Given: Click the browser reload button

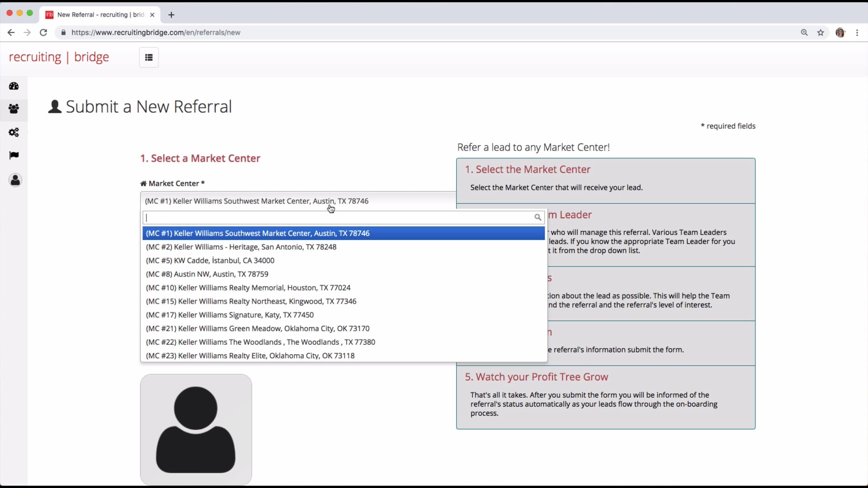Looking at the screenshot, I should 43,33.
